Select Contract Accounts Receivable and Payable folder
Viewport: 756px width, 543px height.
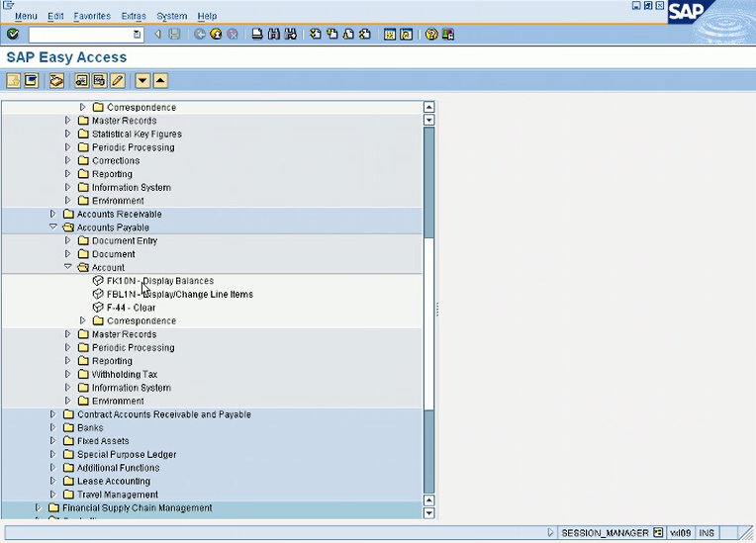click(164, 414)
